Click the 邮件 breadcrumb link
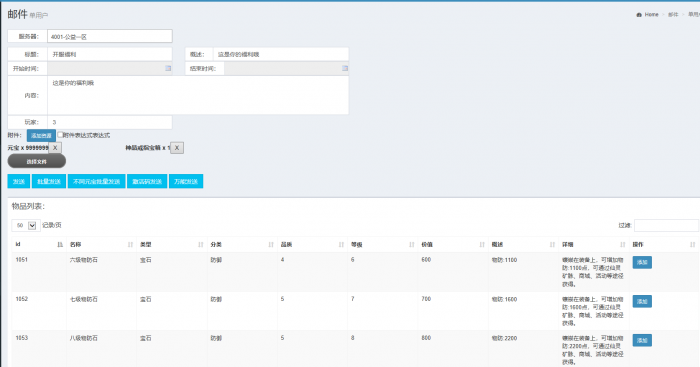The image size is (700, 367). (673, 15)
